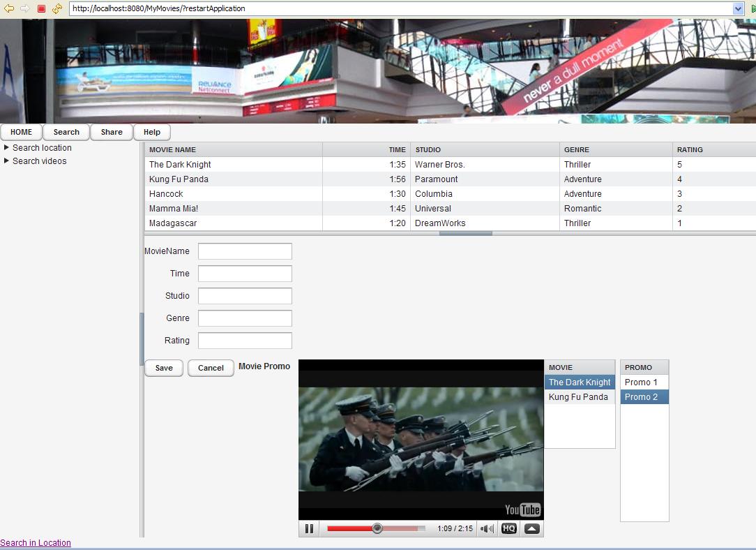Select Promo 1 in the PROMO list

pyautogui.click(x=644, y=382)
